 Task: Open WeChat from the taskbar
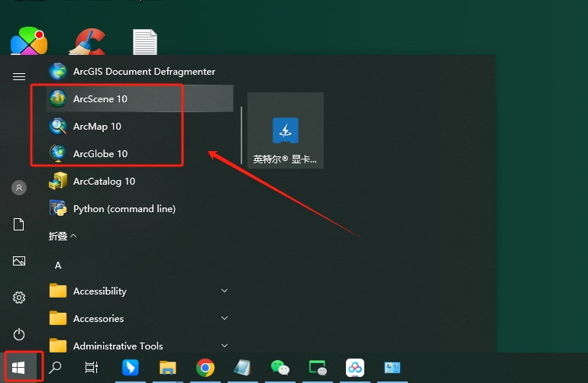pyautogui.click(x=280, y=368)
